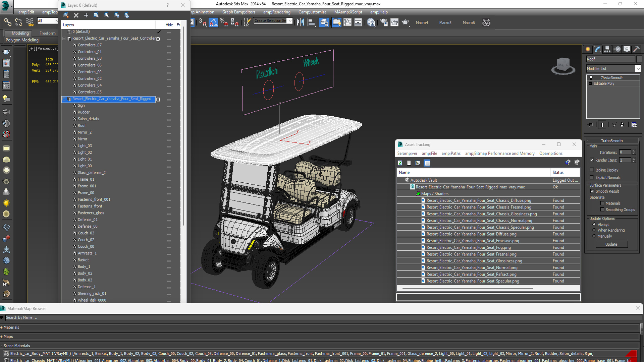Collapse the Yamaha_Four_Seat_Rigged layer

coord(64,99)
